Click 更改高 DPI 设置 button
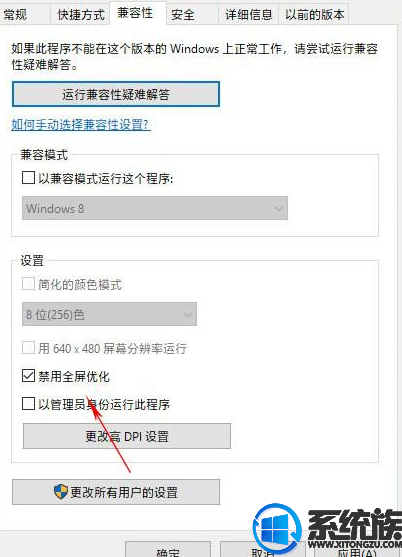The width and height of the screenshot is (402, 557). [127, 436]
